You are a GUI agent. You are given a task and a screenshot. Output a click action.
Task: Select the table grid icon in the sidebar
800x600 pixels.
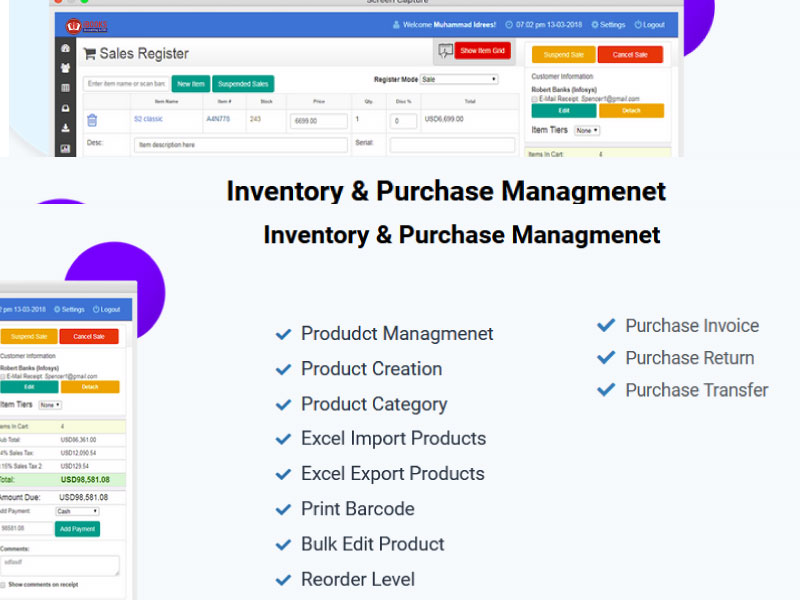point(65,88)
